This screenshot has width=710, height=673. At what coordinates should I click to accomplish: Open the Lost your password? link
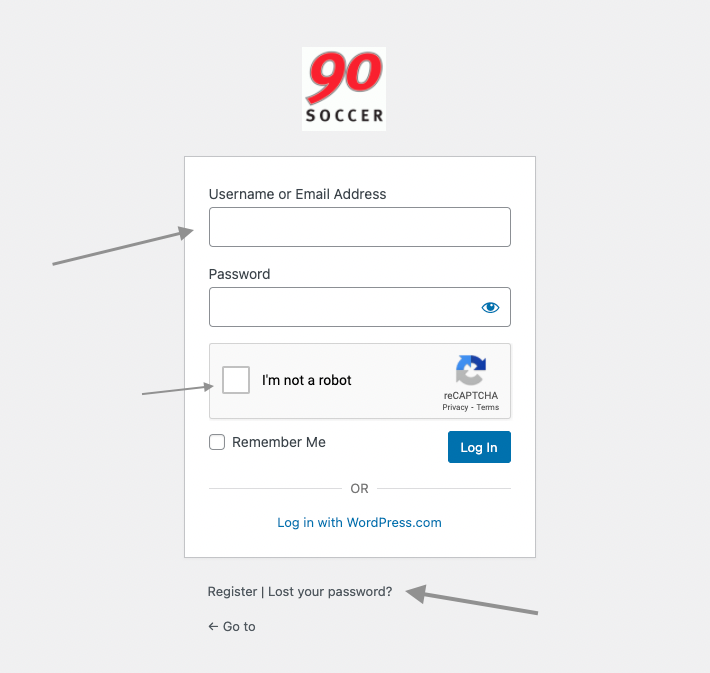pyautogui.click(x=330, y=591)
